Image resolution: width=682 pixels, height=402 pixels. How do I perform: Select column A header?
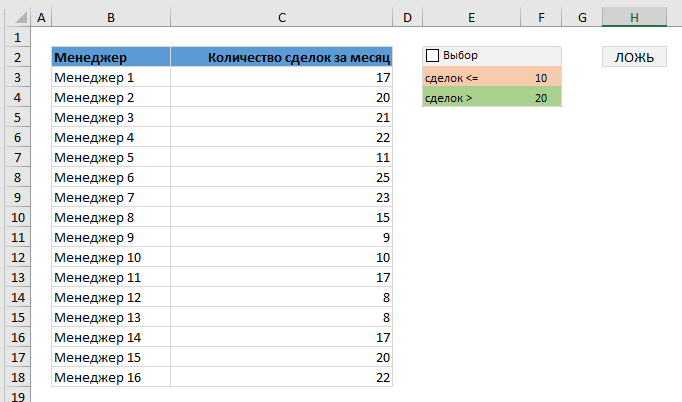(41, 17)
